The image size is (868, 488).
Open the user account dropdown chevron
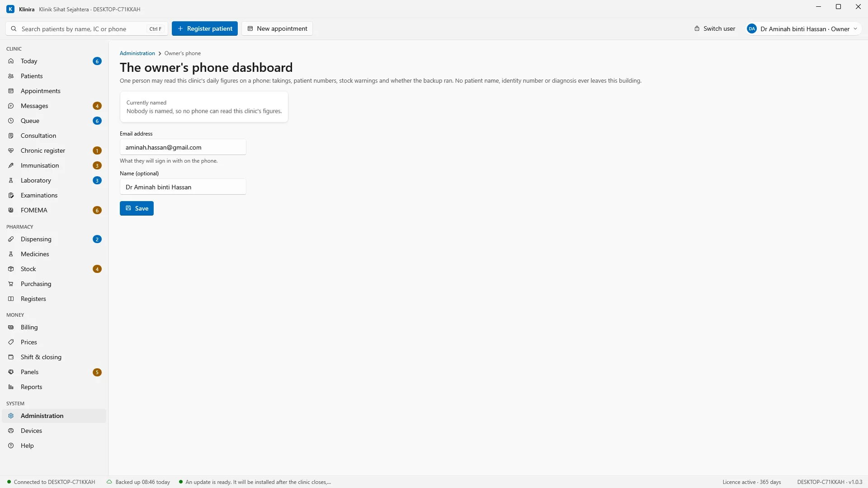click(x=855, y=29)
